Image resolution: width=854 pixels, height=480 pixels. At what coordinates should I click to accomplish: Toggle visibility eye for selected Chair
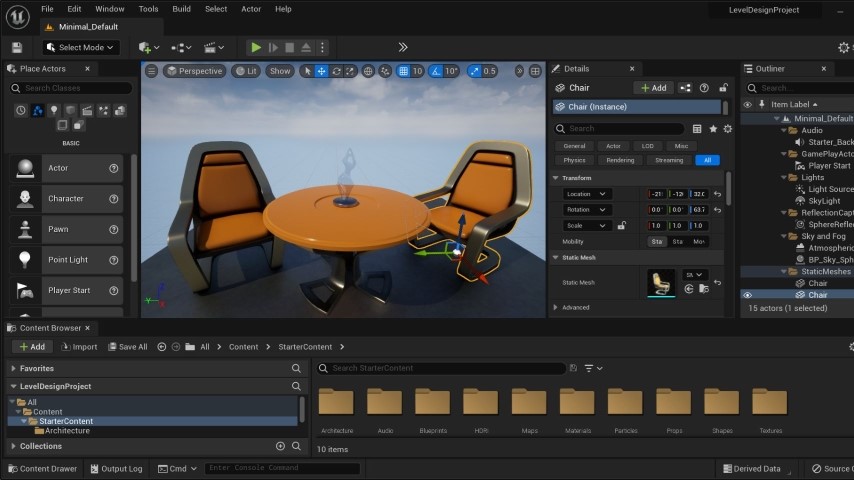pos(747,295)
